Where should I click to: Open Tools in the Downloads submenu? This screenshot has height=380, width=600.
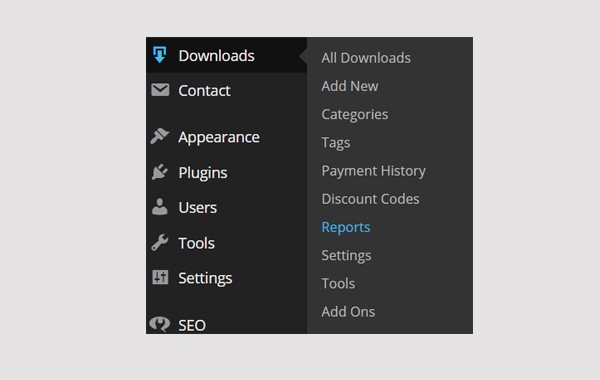coord(338,284)
